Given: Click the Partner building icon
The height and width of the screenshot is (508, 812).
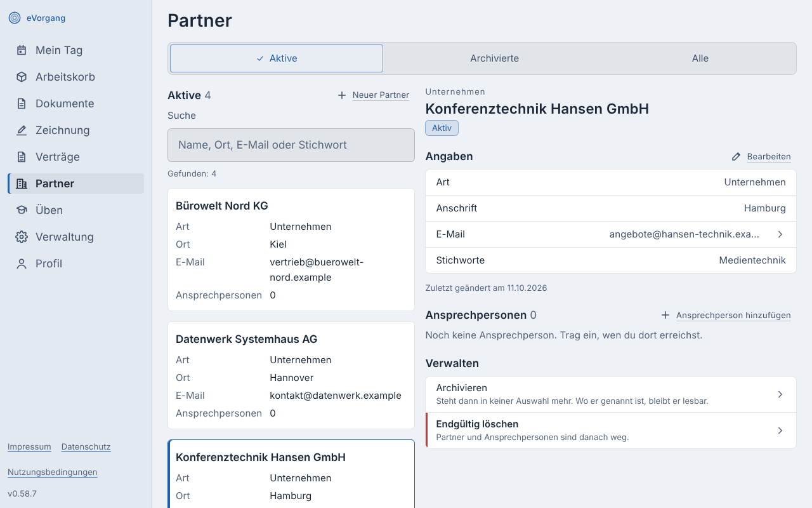Looking at the screenshot, I should (22, 184).
